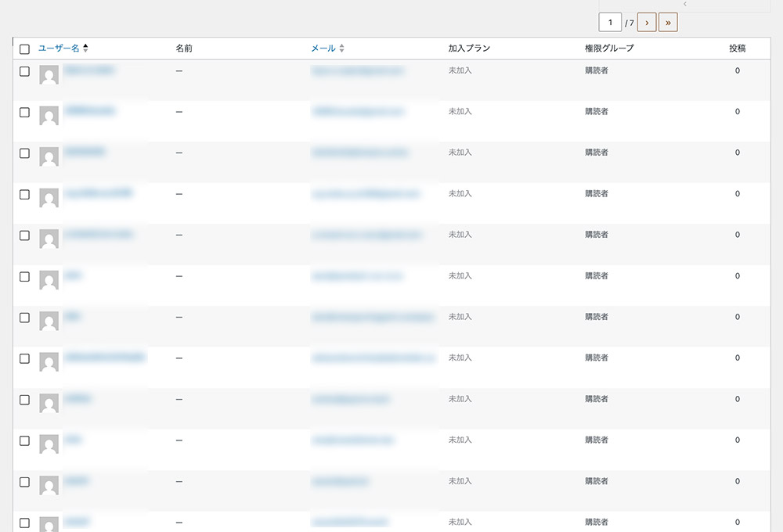The image size is (783, 532).
Task: Click 購読者 in the first user row
Action: 597,70
